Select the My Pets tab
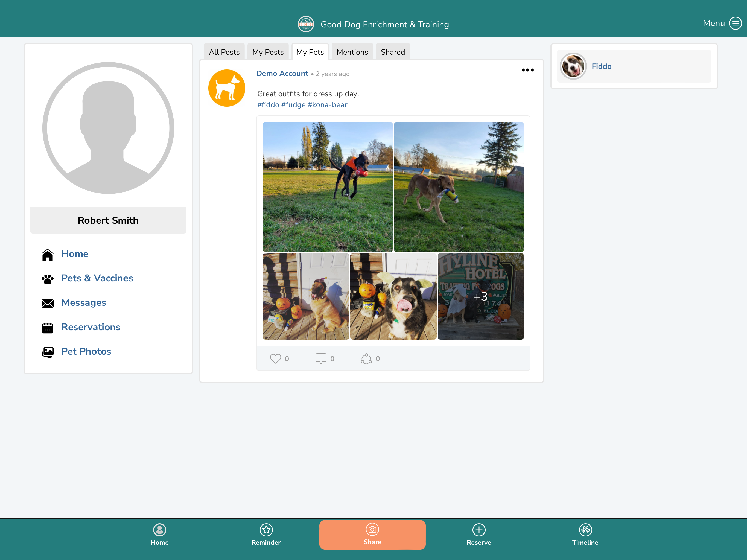This screenshot has width=747, height=560. (x=310, y=52)
